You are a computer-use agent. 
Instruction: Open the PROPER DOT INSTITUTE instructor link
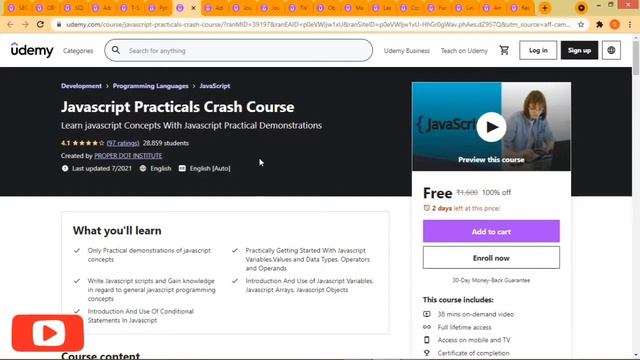click(x=128, y=156)
